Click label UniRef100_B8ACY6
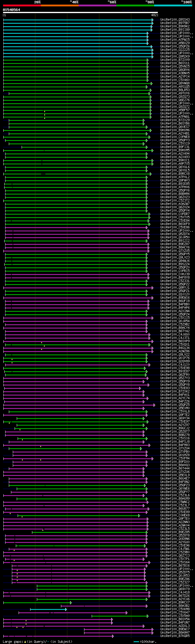This screenshot has height=644, width=195. [x=175, y=248]
